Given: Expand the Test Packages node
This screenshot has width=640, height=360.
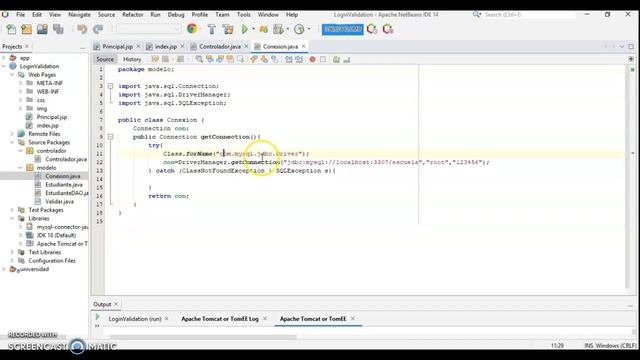Looking at the screenshot, I should (12, 210).
